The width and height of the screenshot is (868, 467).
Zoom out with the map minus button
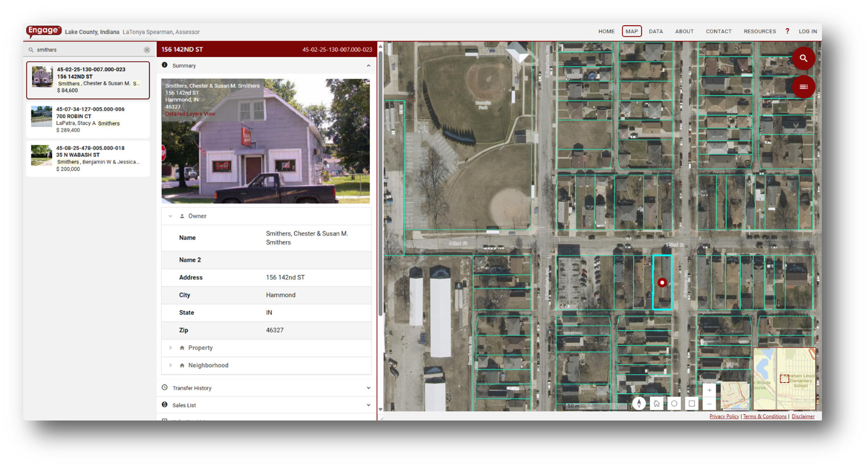tap(710, 404)
